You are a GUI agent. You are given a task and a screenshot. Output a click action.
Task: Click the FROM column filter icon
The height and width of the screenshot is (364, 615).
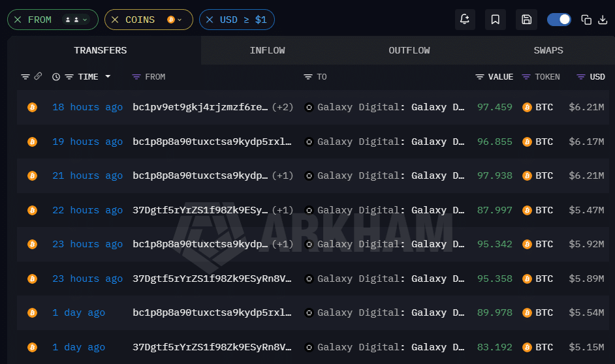(x=136, y=77)
